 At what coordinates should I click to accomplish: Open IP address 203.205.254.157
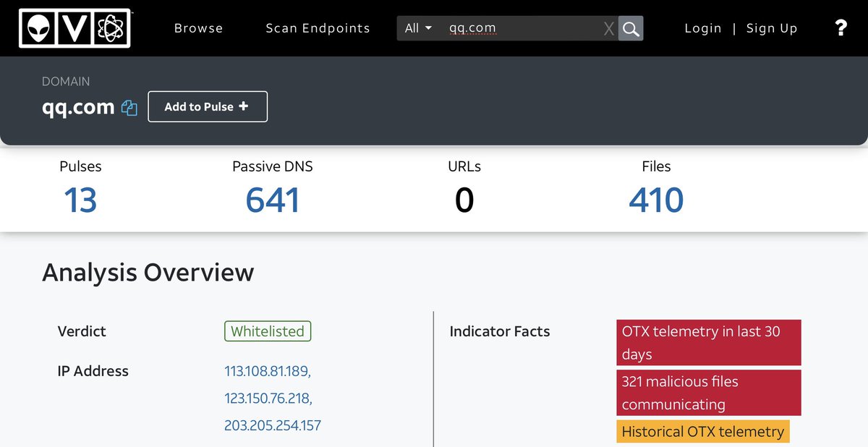tap(272, 425)
